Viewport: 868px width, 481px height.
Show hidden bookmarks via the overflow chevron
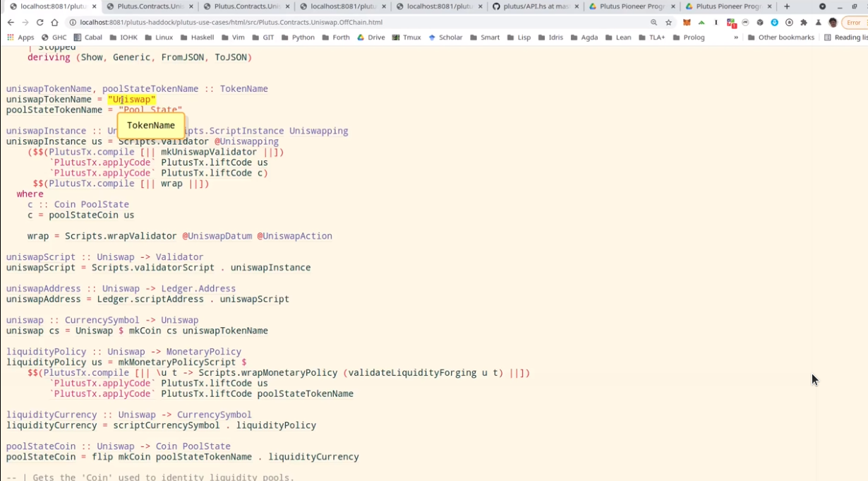pyautogui.click(x=736, y=37)
